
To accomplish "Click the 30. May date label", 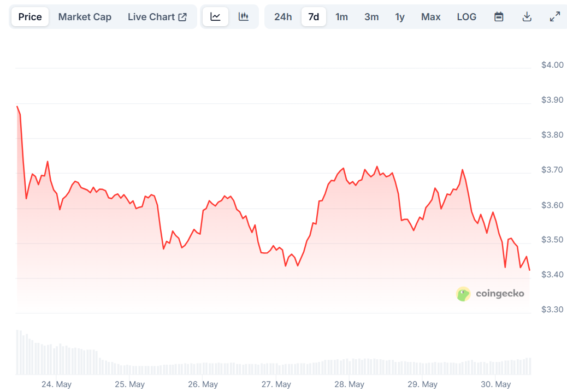I will coord(496,384).
